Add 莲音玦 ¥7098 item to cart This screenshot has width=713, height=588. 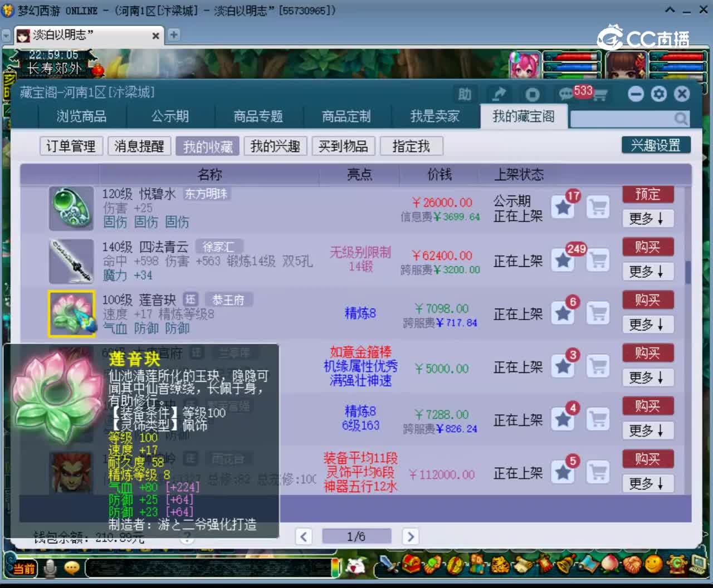(x=598, y=313)
